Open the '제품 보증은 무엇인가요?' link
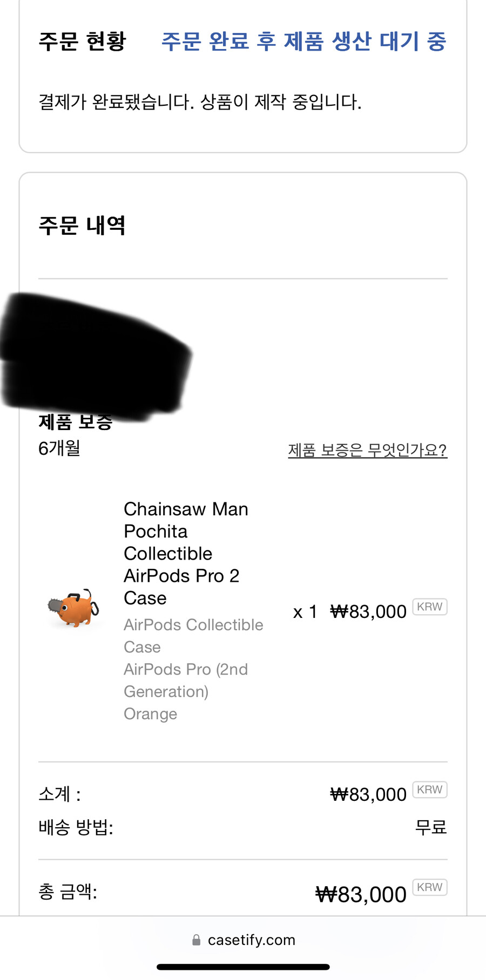The width and height of the screenshot is (486, 980). pos(367,450)
